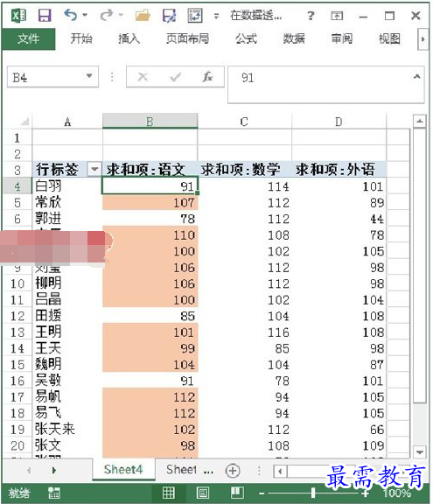Click into the formula bar showing 91
This screenshot has height=504, width=433.
click(x=319, y=85)
